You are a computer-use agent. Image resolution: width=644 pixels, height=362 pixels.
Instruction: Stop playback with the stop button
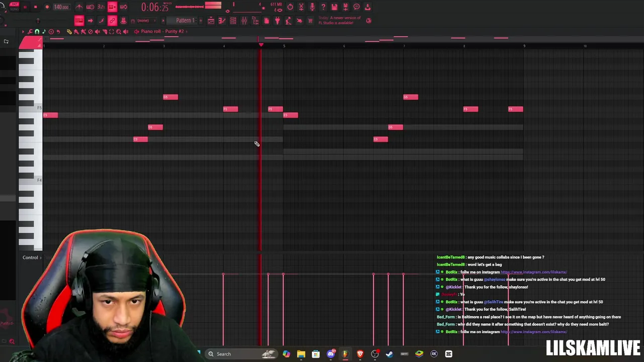(x=35, y=7)
